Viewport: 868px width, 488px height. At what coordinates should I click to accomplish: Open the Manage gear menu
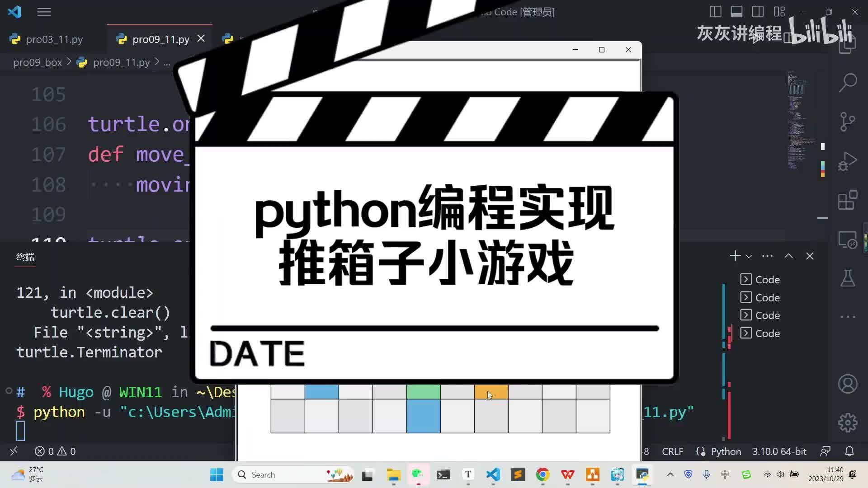point(848,423)
